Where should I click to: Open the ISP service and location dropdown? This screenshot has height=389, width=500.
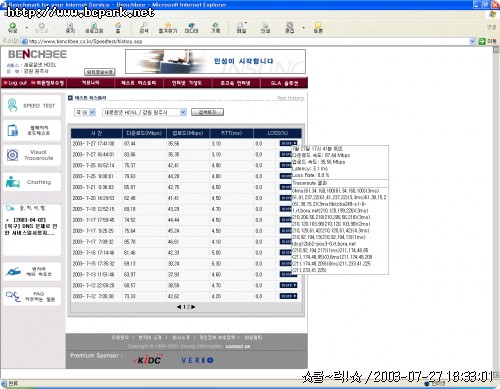coord(144,112)
